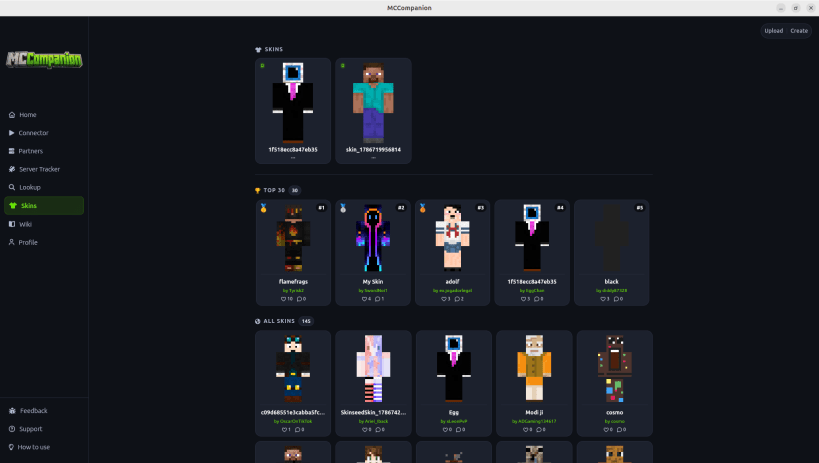Open the Modi ji skin preview

point(534,369)
